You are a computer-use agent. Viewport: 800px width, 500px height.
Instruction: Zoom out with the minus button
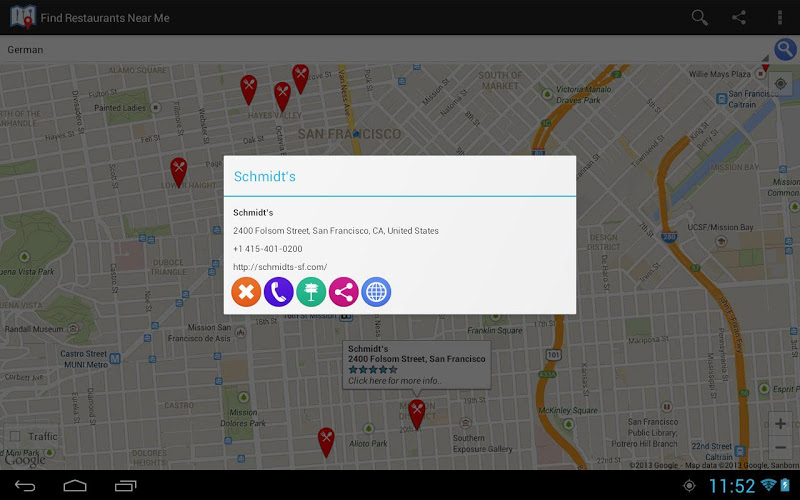tap(780, 447)
